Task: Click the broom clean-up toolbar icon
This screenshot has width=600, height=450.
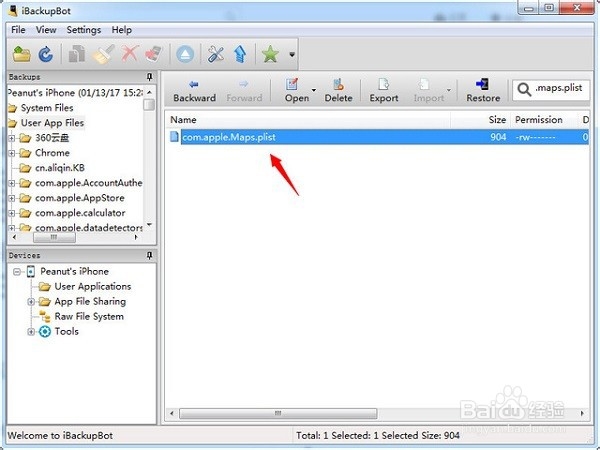Action: coord(103,54)
